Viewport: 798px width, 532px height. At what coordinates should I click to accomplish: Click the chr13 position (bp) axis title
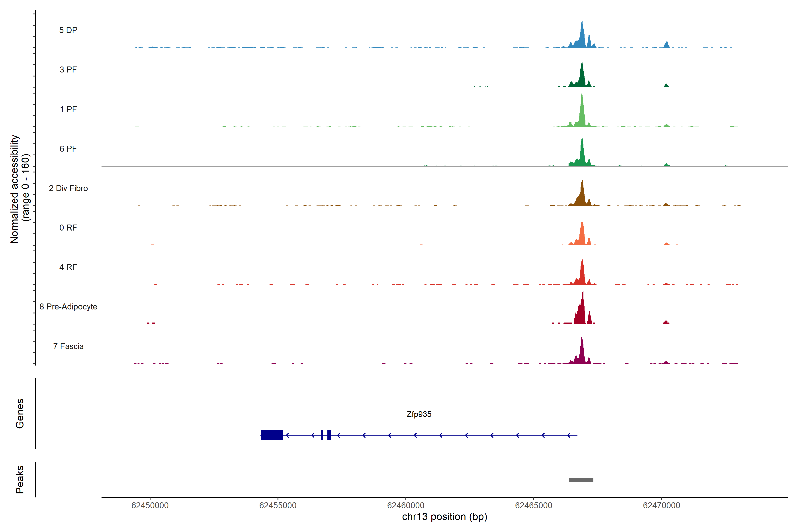[444, 517]
